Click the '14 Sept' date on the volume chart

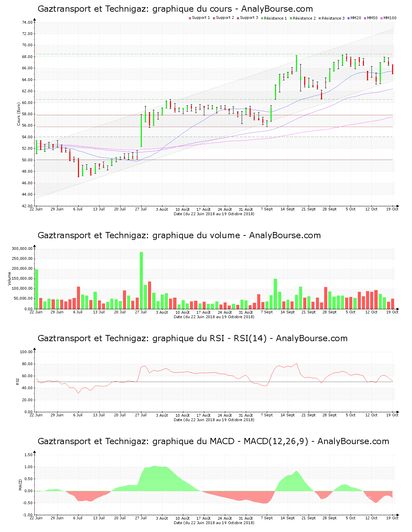click(x=288, y=312)
